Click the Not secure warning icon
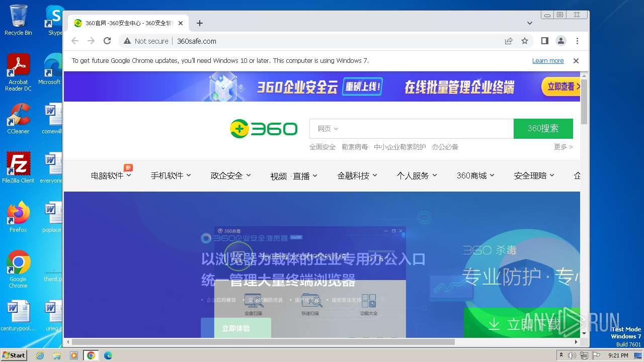The height and width of the screenshot is (362, 644). [127, 41]
